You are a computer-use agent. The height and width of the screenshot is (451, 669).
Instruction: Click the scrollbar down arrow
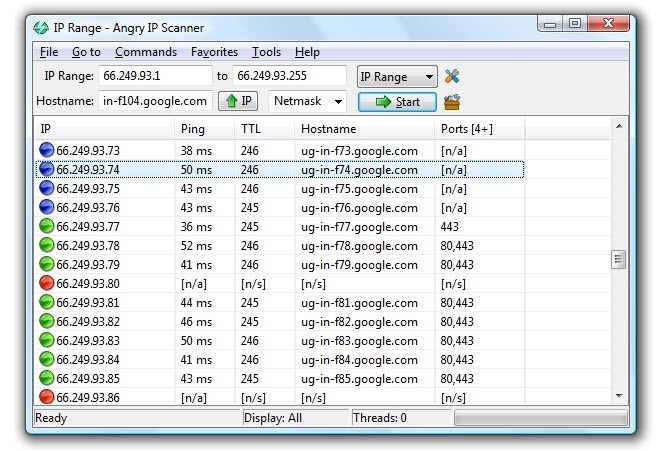[619, 396]
